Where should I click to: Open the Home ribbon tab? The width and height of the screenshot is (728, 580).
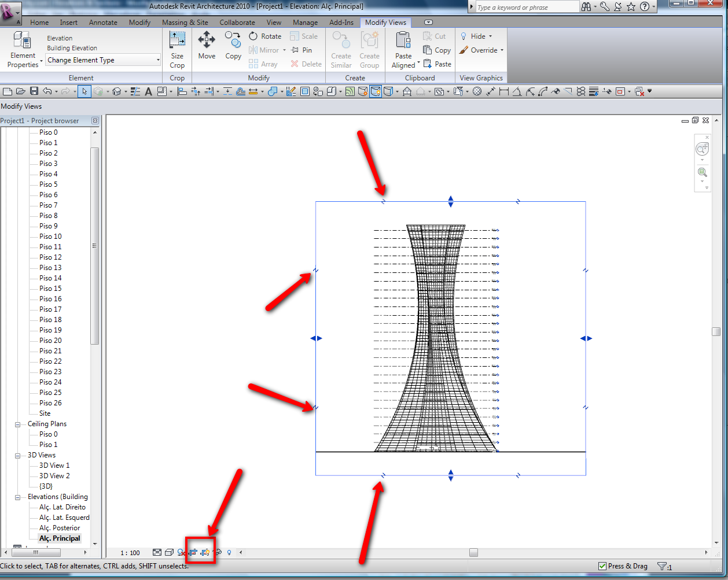tap(39, 23)
